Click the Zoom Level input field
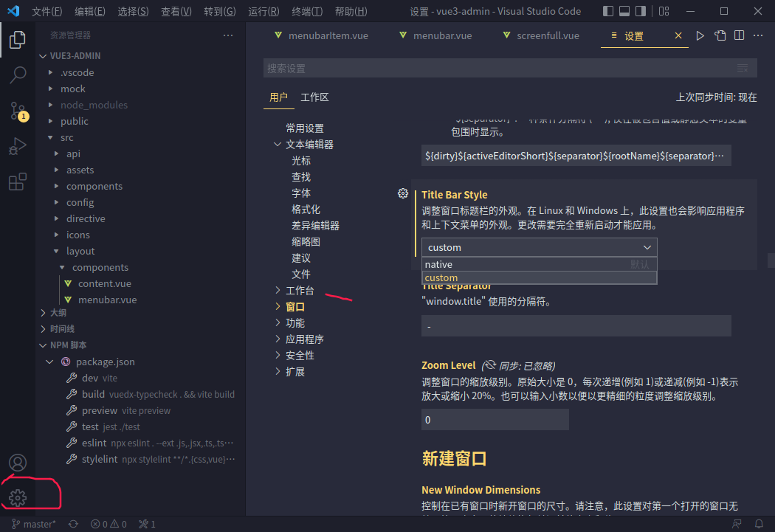The height and width of the screenshot is (532, 775). point(495,420)
